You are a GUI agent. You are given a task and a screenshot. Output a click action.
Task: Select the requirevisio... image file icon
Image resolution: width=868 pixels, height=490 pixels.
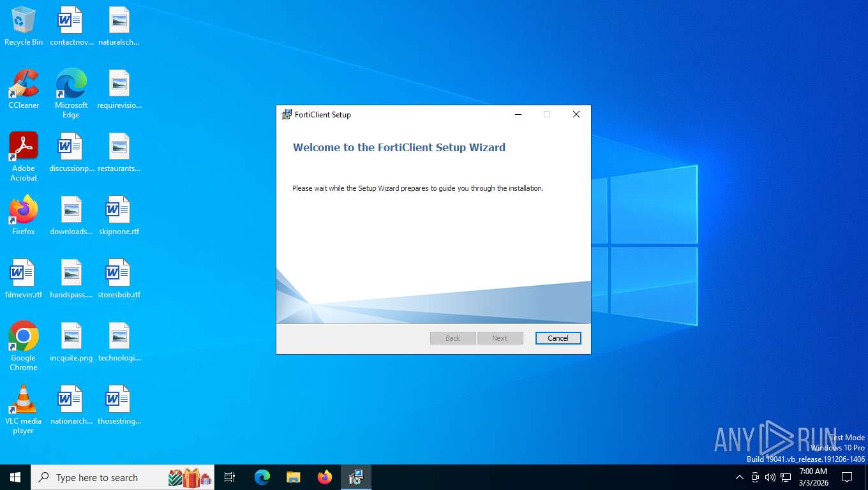pos(119,90)
